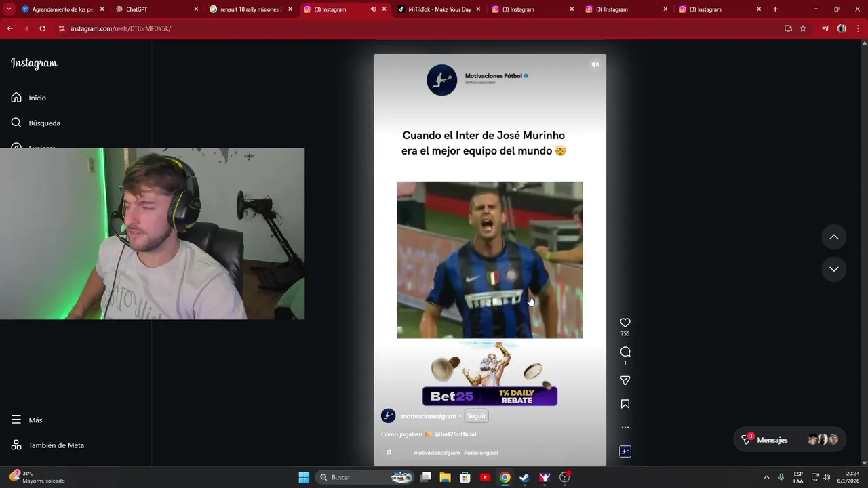Viewport: 868px width, 488px height.
Task: Open the Más hamburger menu
Action: click(16, 420)
